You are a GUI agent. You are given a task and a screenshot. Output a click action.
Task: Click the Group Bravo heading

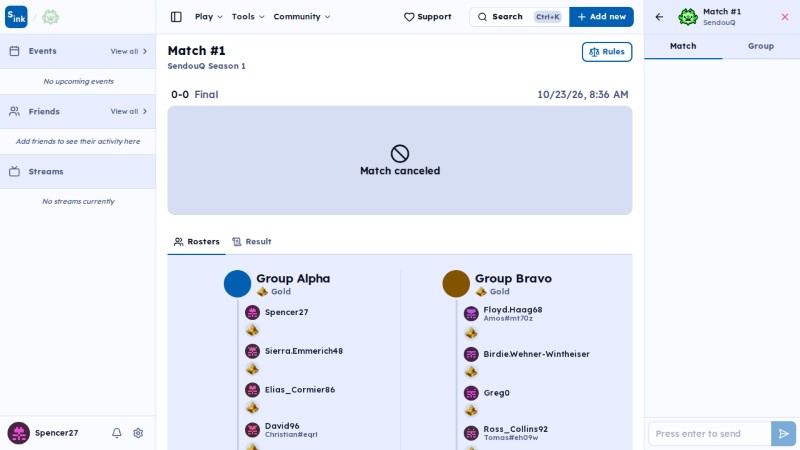click(513, 279)
